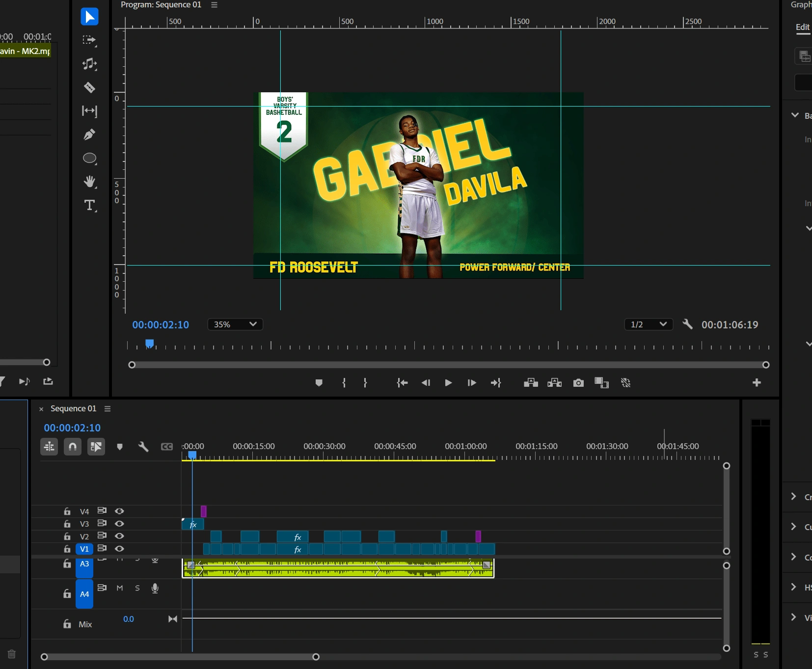Select the Hand tool
Viewport: 812px width, 669px height.
click(89, 182)
